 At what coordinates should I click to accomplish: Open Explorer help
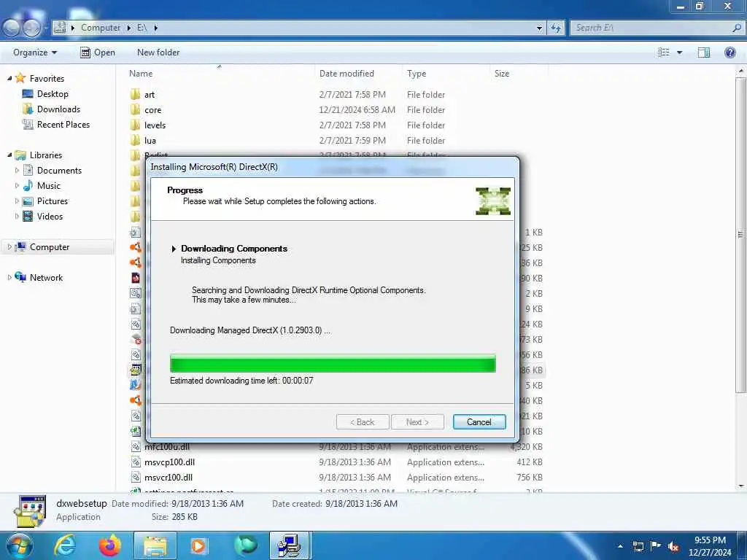[729, 52]
